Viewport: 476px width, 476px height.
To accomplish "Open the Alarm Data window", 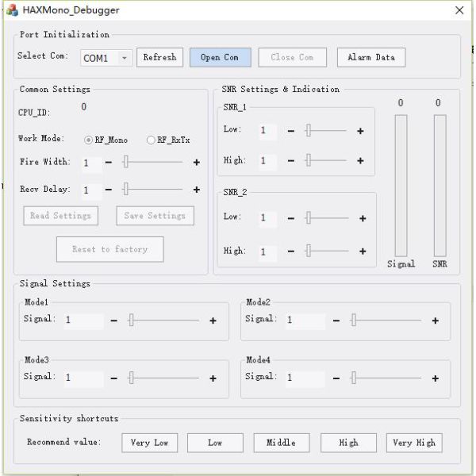I will click(370, 58).
